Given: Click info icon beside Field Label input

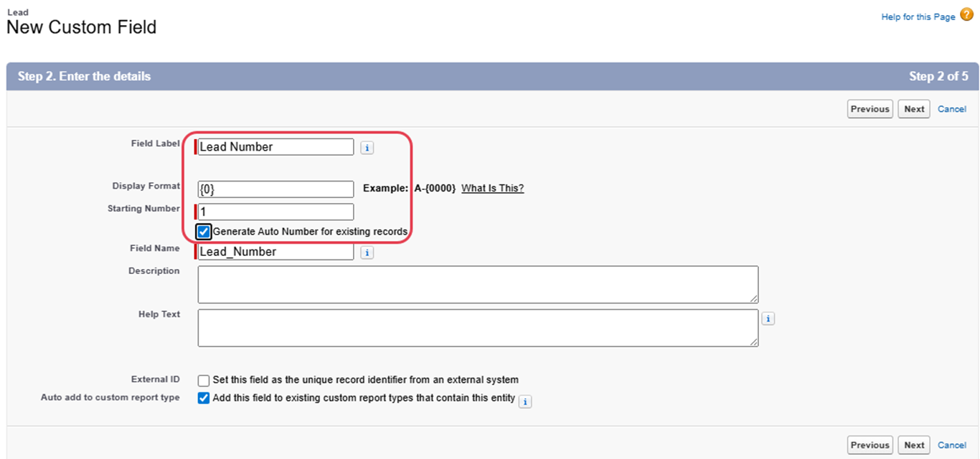Looking at the screenshot, I should click(367, 148).
